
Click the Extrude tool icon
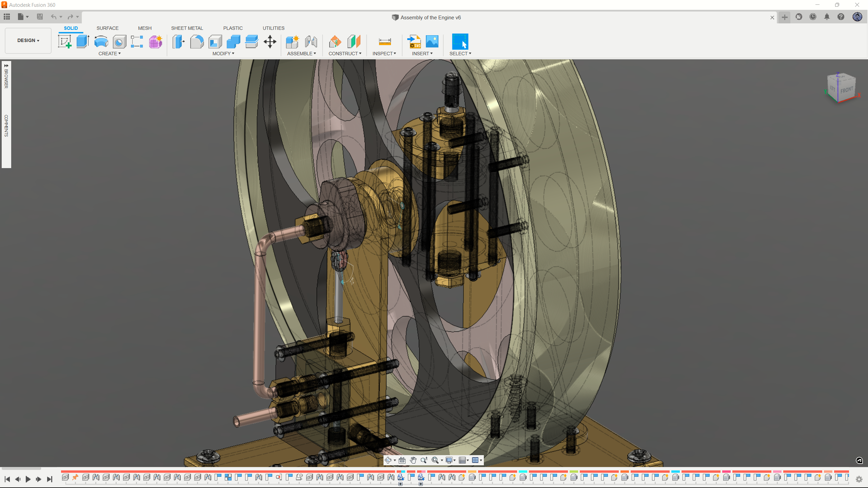(x=83, y=42)
